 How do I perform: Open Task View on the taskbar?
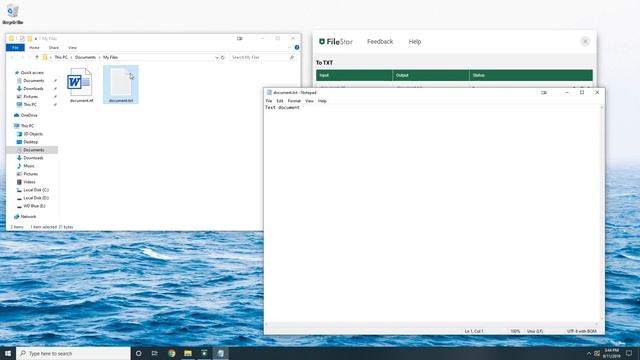[155, 353]
